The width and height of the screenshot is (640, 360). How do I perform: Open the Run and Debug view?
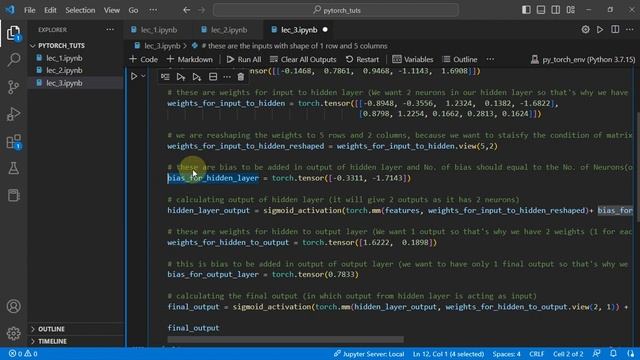coord(13,114)
